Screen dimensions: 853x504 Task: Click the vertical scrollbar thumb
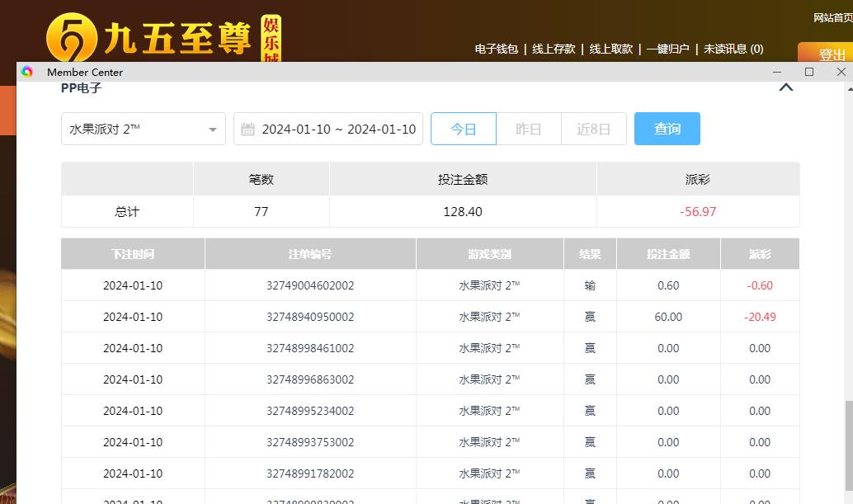click(x=848, y=445)
